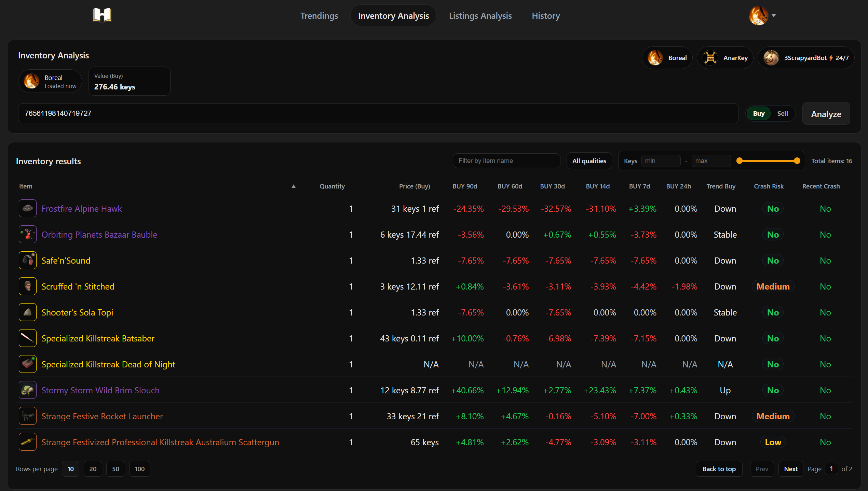Click the Total items: 16 label
Viewport: 868px width, 491px height.
832,161
